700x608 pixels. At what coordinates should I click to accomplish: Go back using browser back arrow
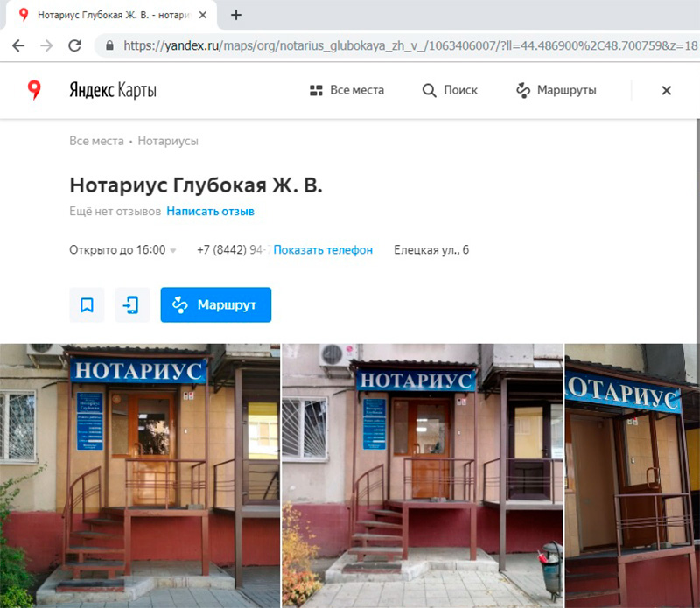[x=18, y=45]
